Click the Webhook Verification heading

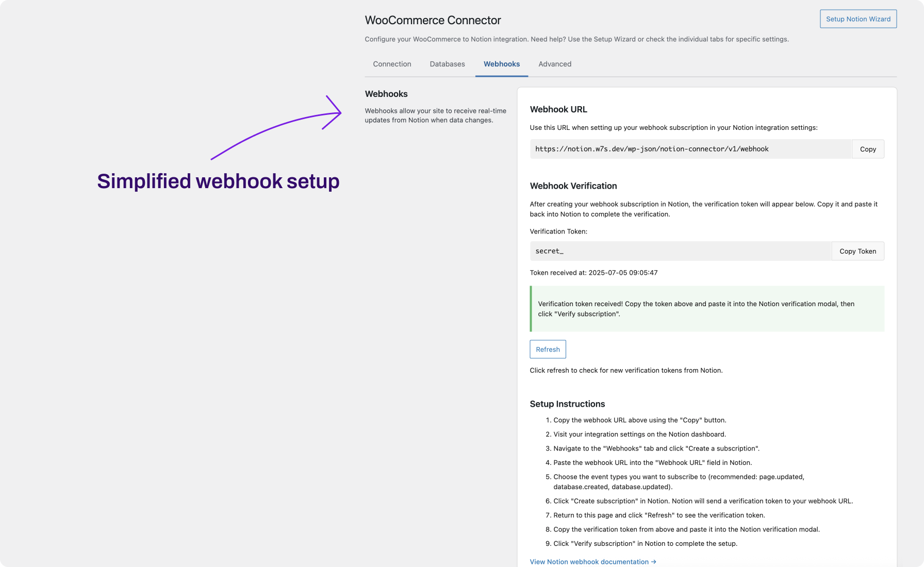[573, 186]
